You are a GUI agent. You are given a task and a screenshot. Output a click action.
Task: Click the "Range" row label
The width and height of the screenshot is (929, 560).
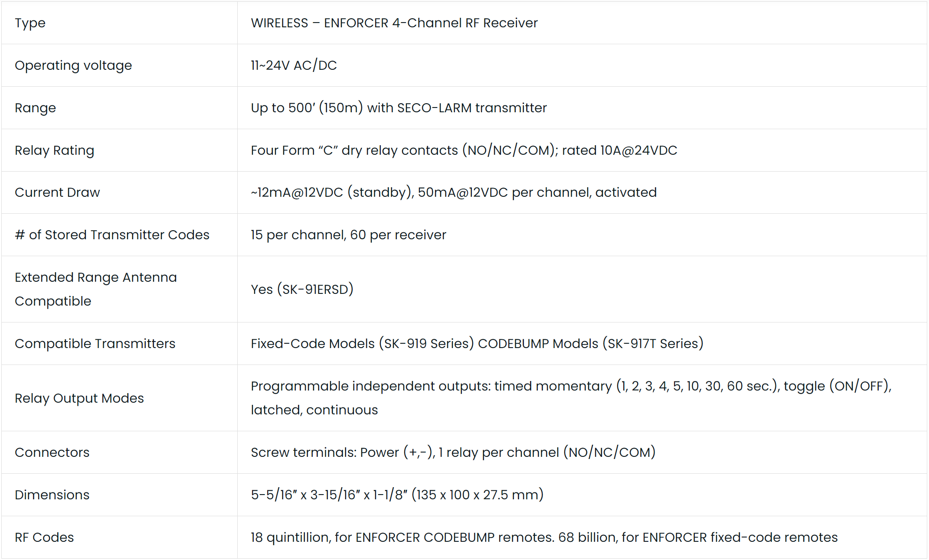[35, 108]
